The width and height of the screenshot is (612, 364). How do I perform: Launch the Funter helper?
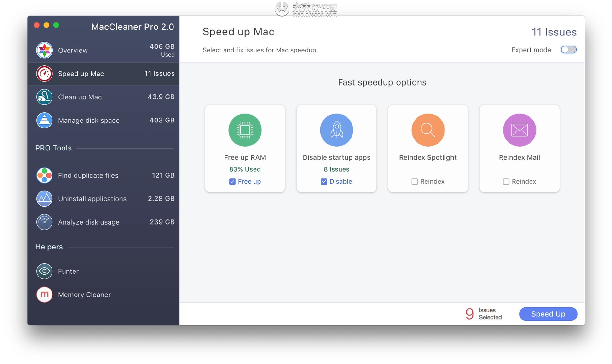[103, 271]
